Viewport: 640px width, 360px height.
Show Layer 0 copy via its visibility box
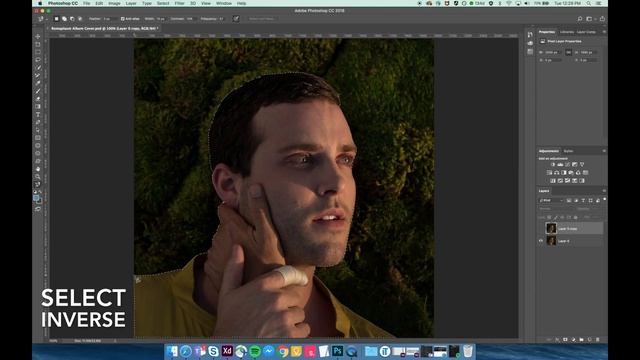coord(541,229)
